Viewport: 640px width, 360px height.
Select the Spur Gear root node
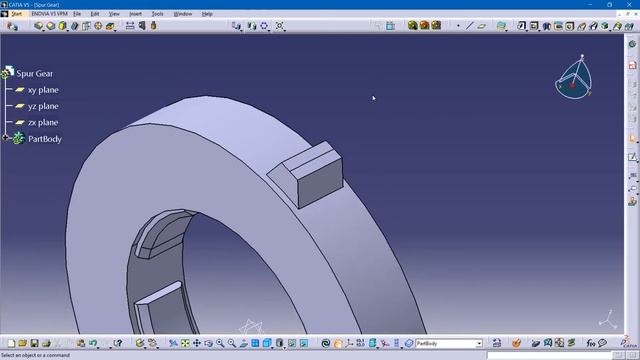tap(34, 73)
